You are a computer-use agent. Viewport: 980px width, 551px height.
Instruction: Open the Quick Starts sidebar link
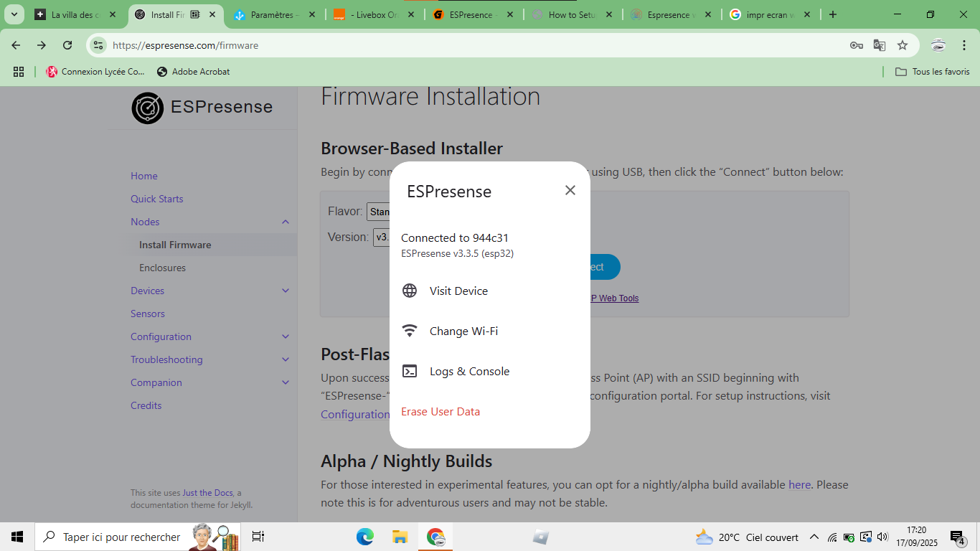tap(157, 199)
